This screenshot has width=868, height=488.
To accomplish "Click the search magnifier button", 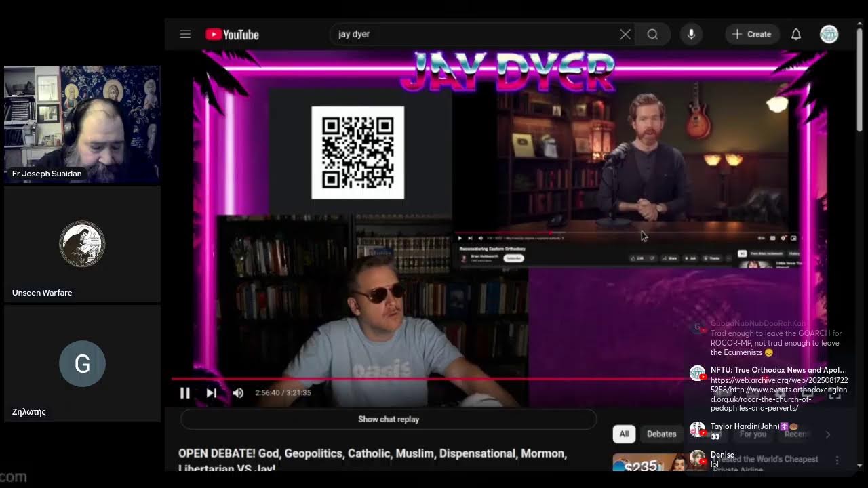I will click(652, 34).
